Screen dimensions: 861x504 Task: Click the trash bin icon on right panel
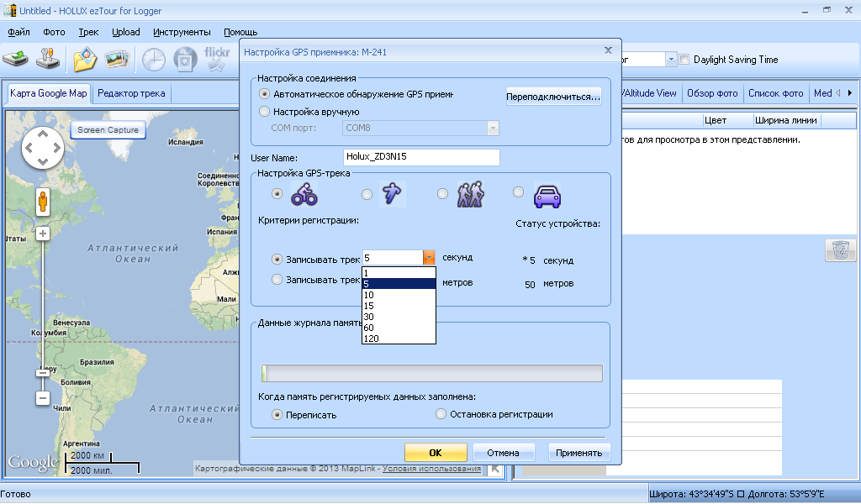point(841,250)
